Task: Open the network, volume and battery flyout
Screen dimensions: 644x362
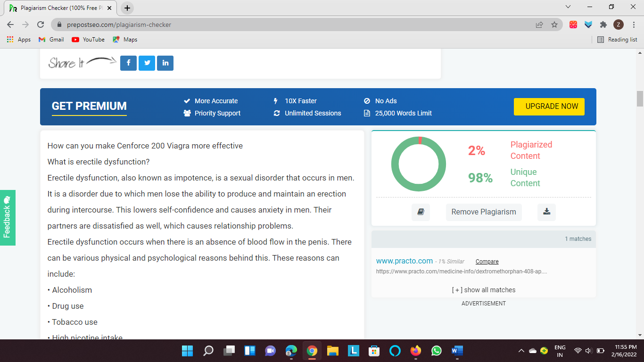Action: [x=589, y=351]
